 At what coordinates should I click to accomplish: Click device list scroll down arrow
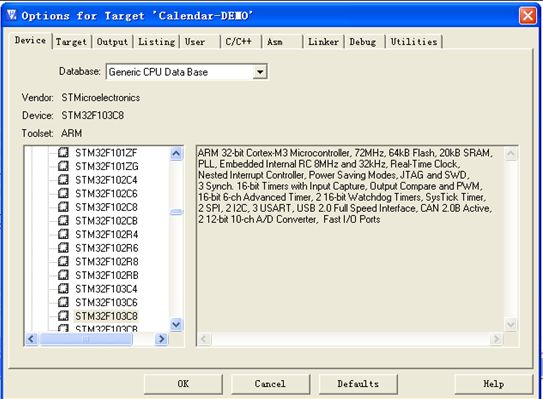click(176, 325)
